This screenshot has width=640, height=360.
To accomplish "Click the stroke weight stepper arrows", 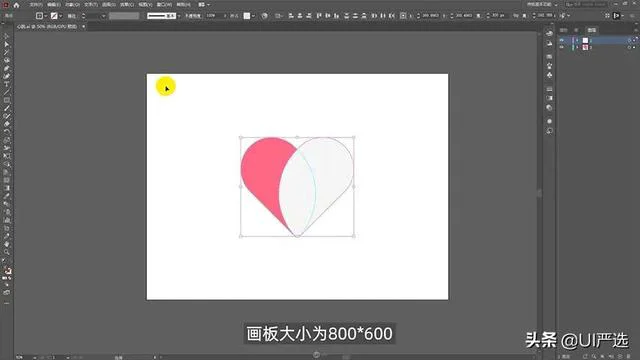I will coord(84,16).
